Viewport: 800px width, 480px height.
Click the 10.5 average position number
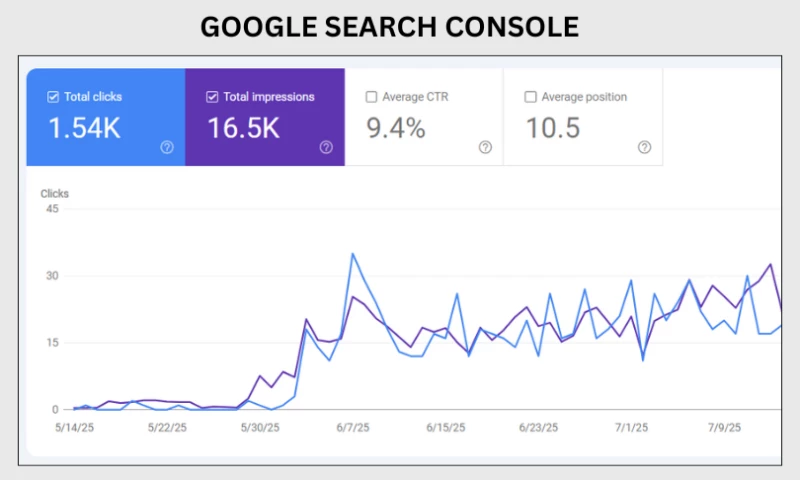pos(555,127)
